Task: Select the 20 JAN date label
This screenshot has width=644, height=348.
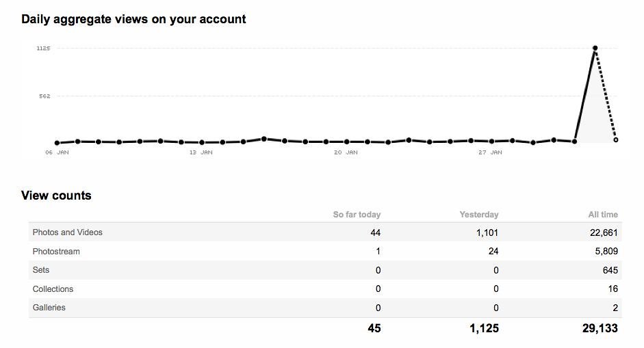Action: [x=346, y=152]
